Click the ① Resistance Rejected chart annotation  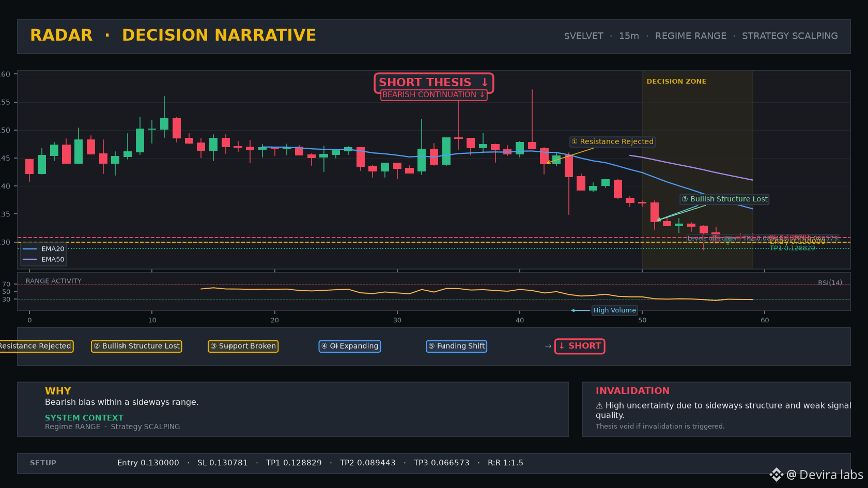tap(612, 141)
